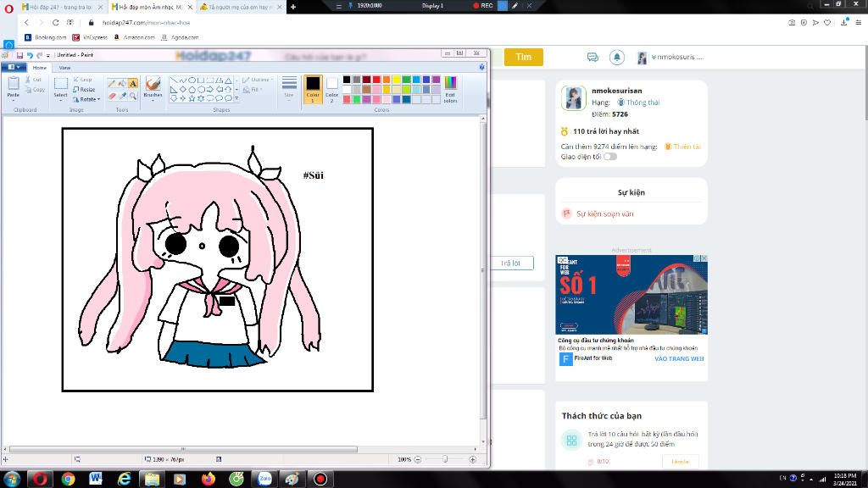Screen dimensions: 868x488
Task: Switch to the Hỏi đáp môn Âm nhạc browser tab
Action: (151, 7)
